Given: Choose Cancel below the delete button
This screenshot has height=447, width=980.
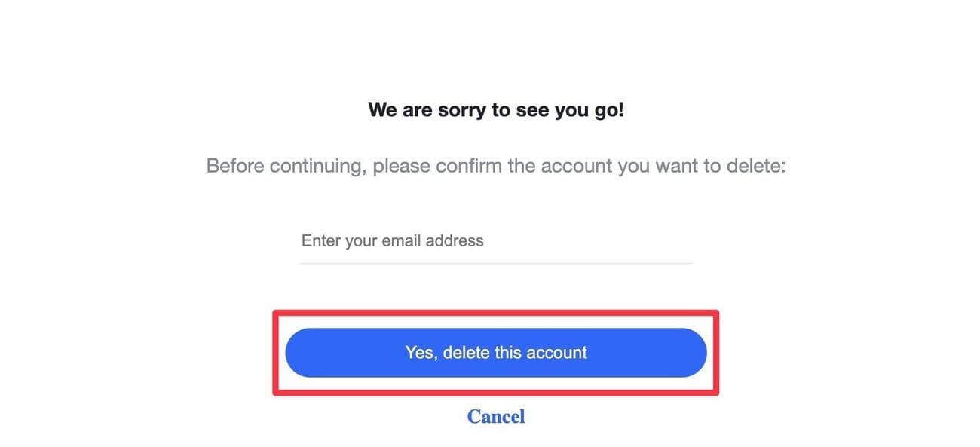Looking at the screenshot, I should tap(495, 416).
